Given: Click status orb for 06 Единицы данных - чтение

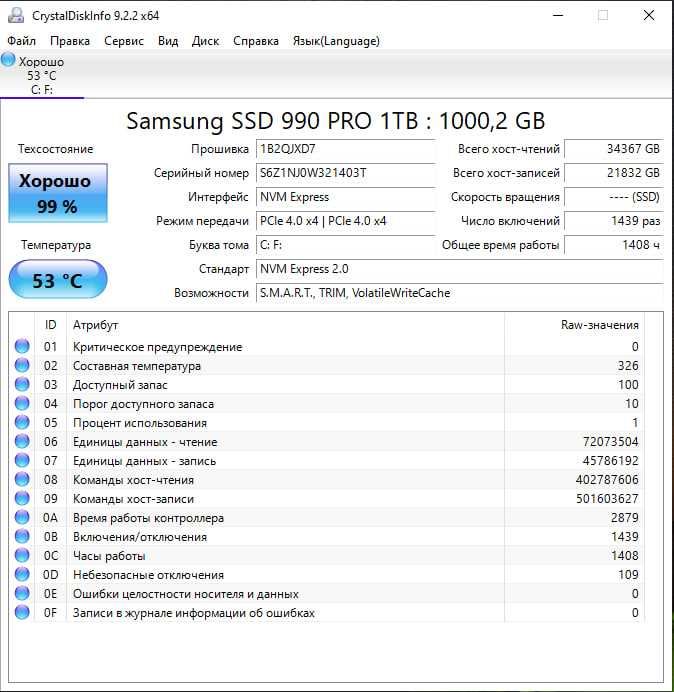Looking at the screenshot, I should click(22, 441).
